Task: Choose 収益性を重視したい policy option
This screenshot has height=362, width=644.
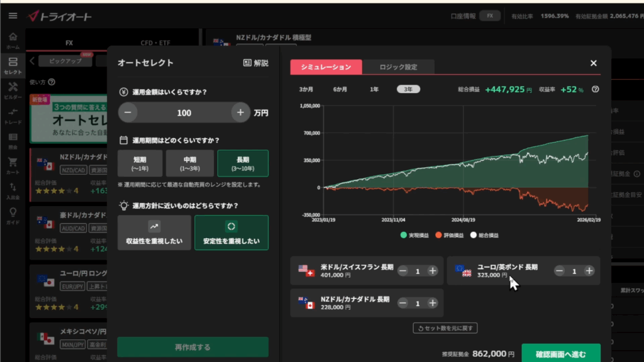Action: [154, 233]
